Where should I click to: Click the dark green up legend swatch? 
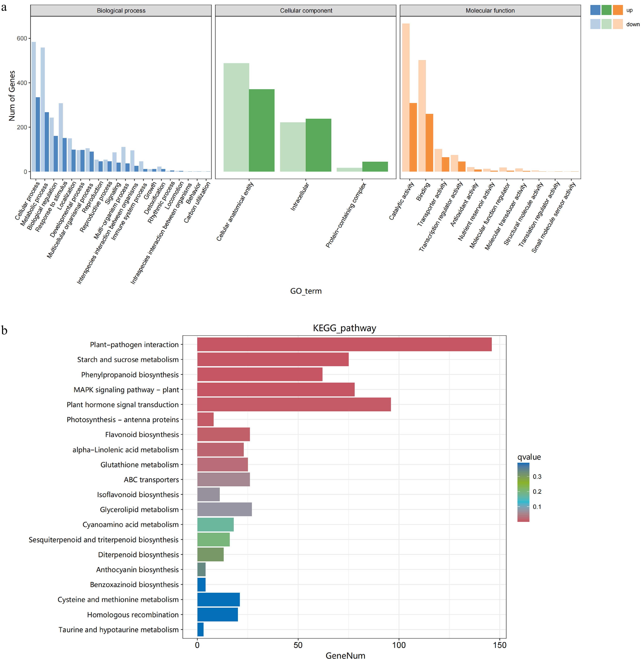click(x=606, y=10)
